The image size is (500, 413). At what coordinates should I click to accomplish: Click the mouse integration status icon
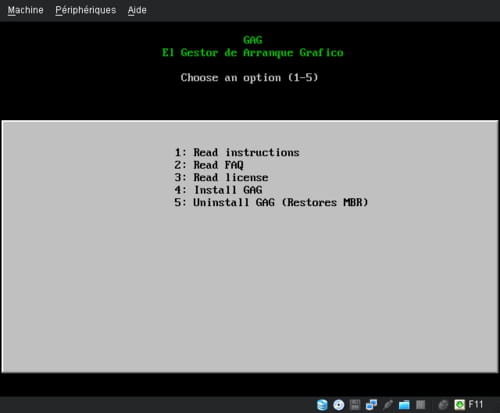[x=443, y=405]
